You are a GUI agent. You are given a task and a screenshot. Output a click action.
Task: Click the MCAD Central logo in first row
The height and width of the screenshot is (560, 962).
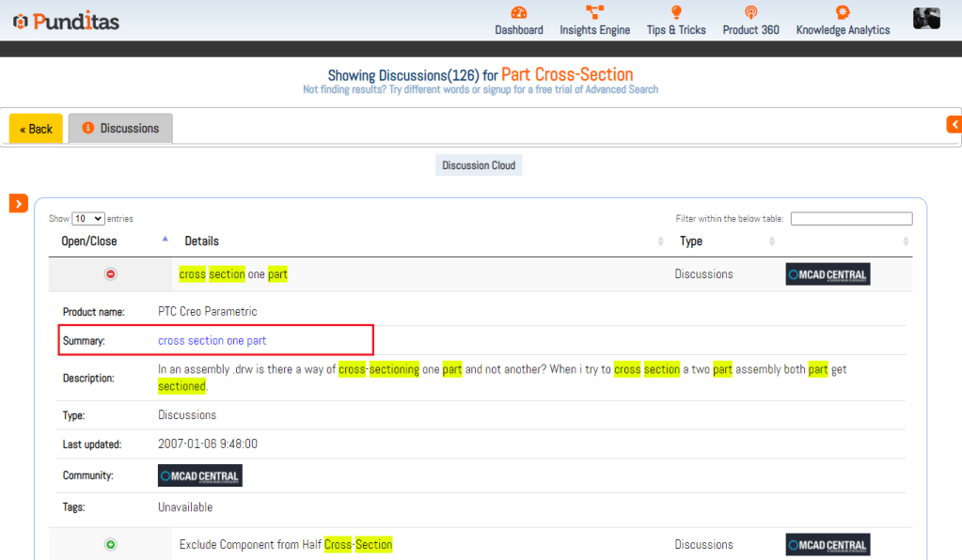pos(828,274)
